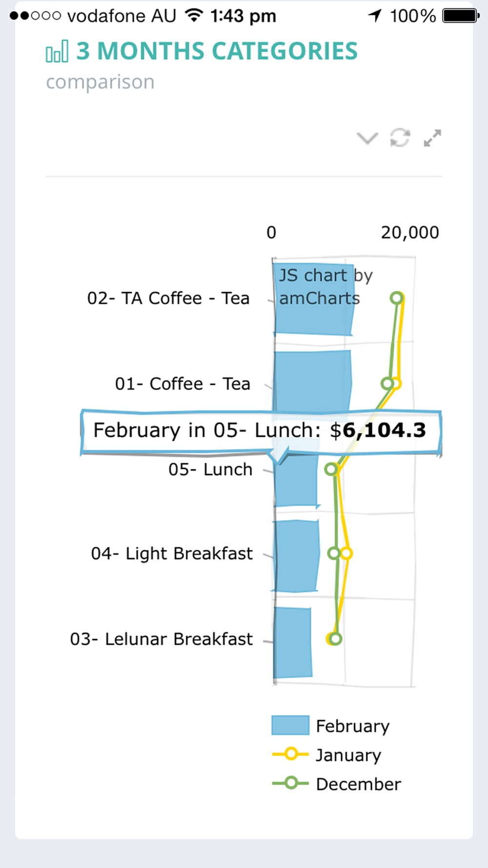Refresh the chart with the reload icon
488x868 pixels.
click(x=400, y=138)
